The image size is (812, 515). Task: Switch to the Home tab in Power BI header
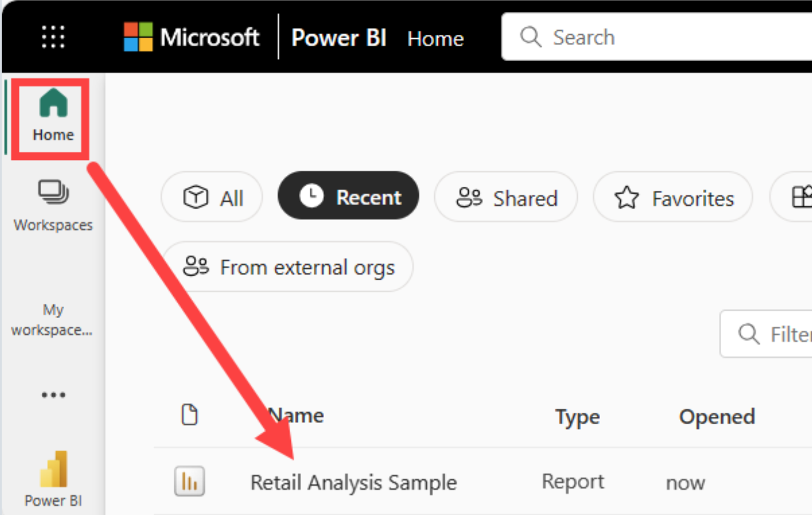pyautogui.click(x=435, y=38)
